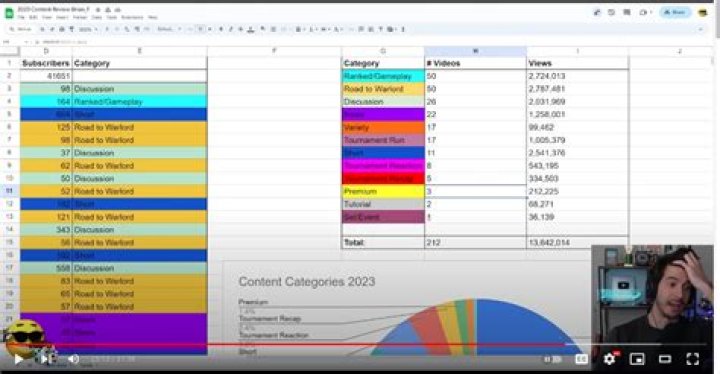Open the zoom level dropdown

click(88, 29)
